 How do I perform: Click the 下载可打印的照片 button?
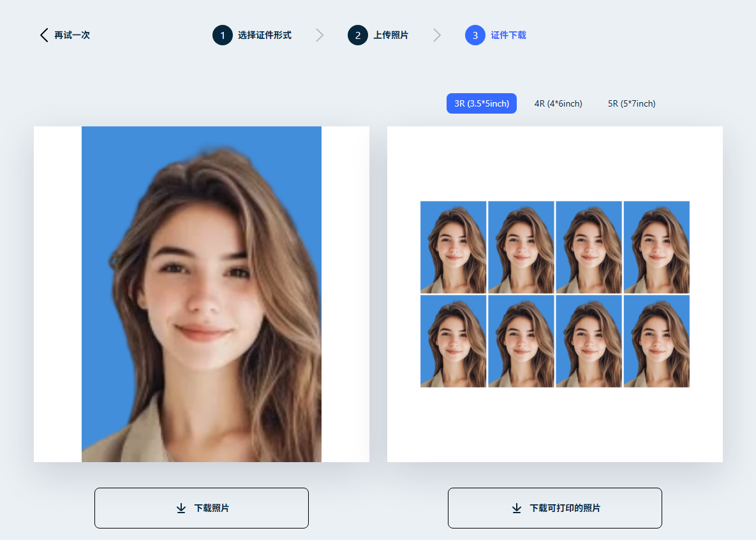pos(555,508)
